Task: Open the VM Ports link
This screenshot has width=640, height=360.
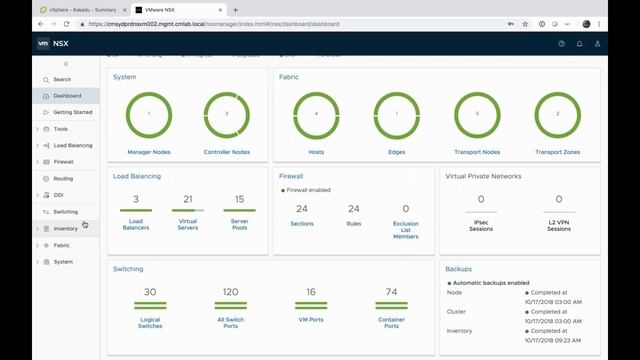Action: point(311,320)
